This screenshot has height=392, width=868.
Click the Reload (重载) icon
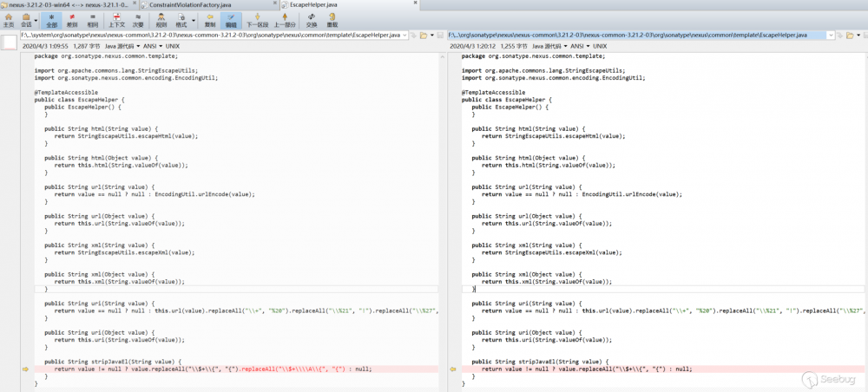tap(332, 20)
